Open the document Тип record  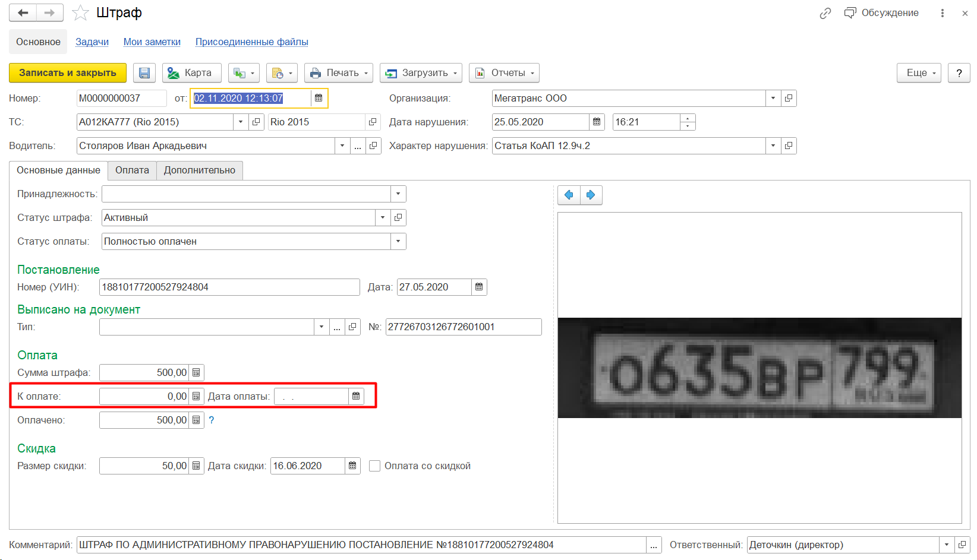click(x=352, y=327)
